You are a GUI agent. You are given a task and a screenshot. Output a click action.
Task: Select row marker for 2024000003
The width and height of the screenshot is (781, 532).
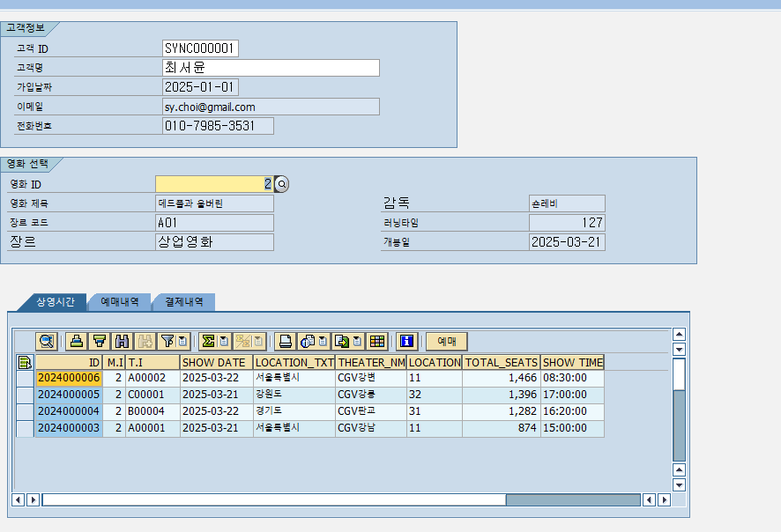click(x=25, y=428)
